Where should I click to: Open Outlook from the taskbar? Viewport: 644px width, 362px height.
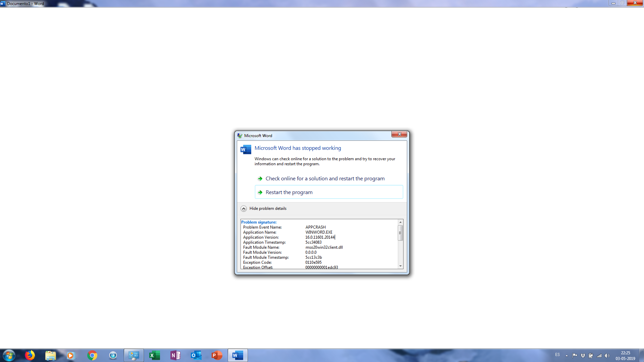click(196, 355)
